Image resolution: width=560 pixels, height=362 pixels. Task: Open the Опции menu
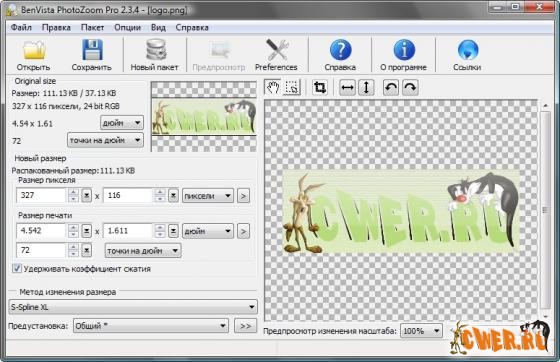[x=128, y=27]
